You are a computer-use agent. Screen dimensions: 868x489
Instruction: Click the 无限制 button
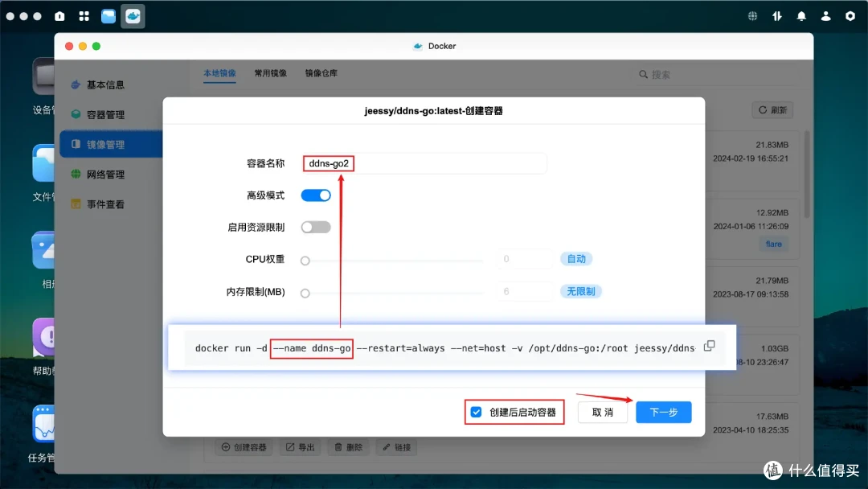click(581, 291)
